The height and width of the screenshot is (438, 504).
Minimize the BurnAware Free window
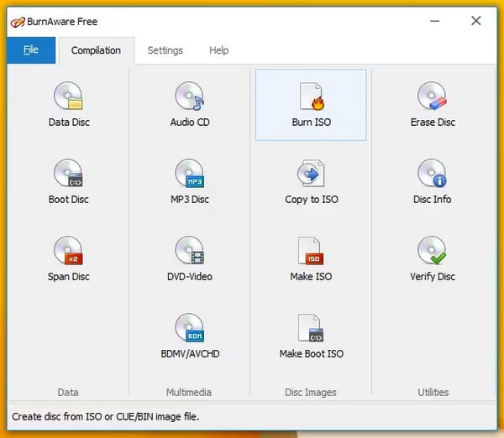(x=434, y=21)
